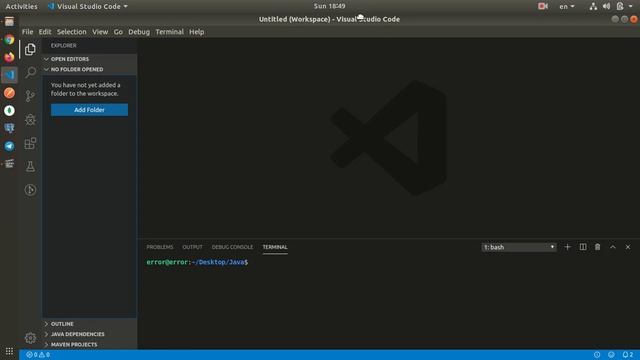Open Telegram from the dock
Image resolution: width=640 pixels, height=360 pixels.
click(x=9, y=146)
